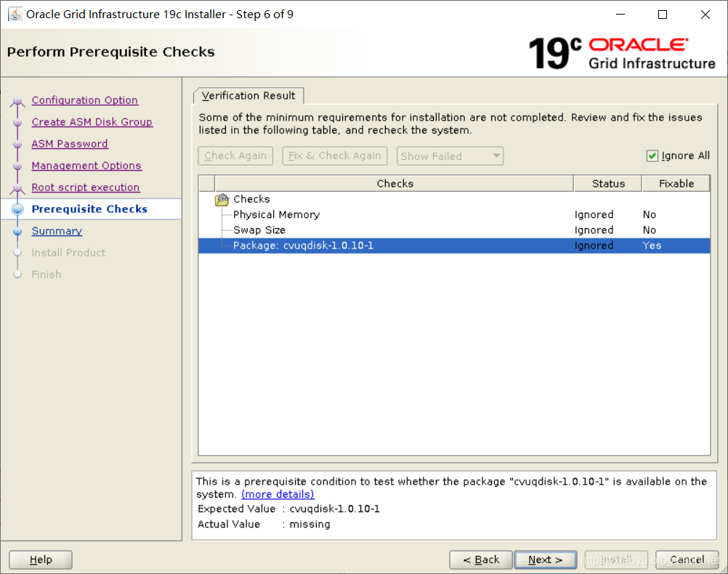
Task: Click the Prerequisite Checks step bullet icon
Action: [x=17, y=209]
